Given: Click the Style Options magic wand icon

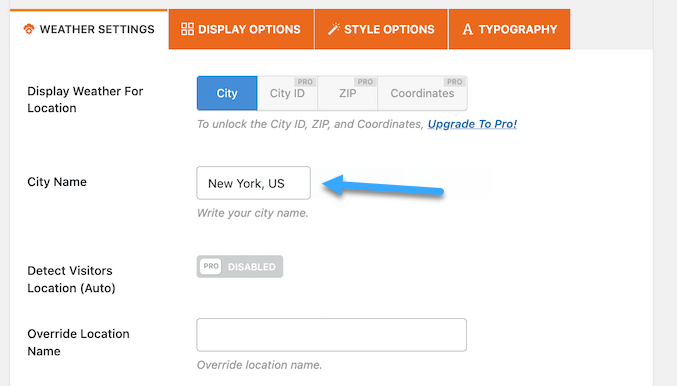Looking at the screenshot, I should 334,29.
